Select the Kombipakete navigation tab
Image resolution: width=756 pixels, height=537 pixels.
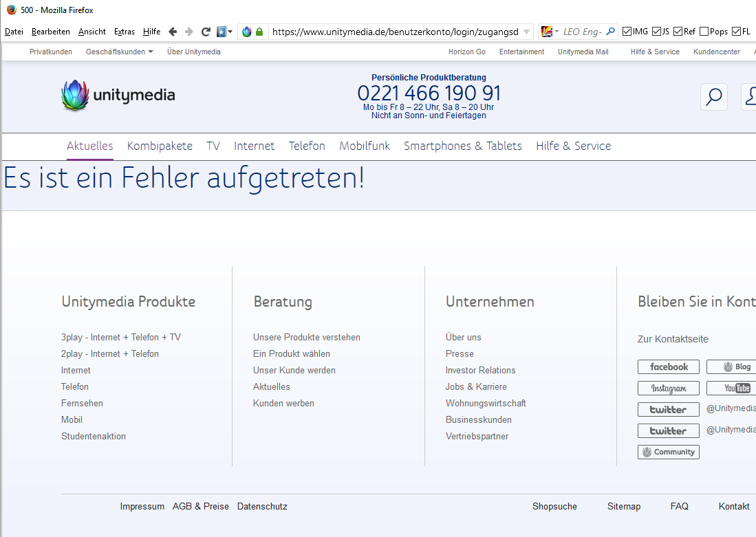point(160,146)
